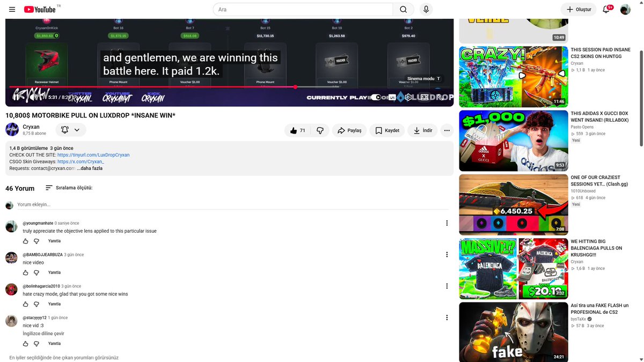
Task: Click 'Yanıtla' under stacyyyy12's comment
Action: 54,344
